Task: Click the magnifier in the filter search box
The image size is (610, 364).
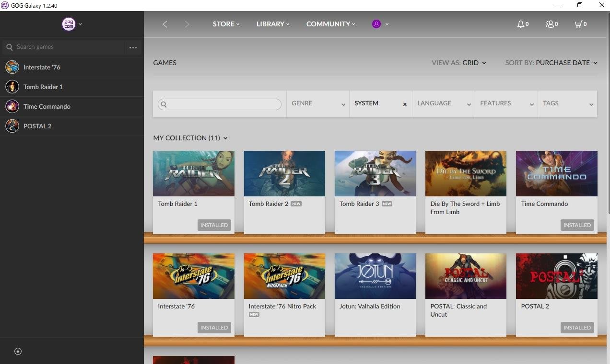Action: 164,104
